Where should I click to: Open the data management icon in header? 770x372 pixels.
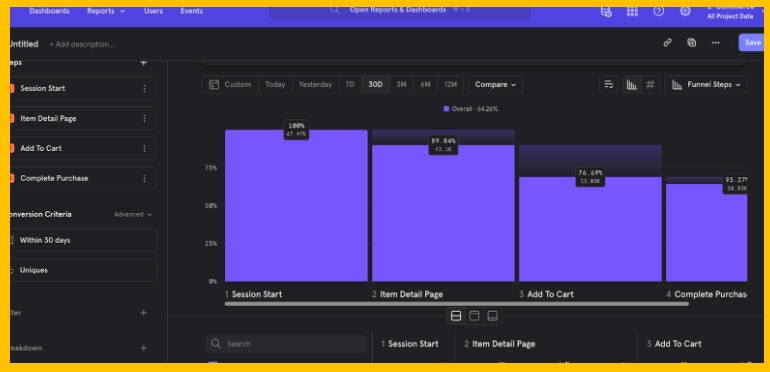[x=606, y=11]
